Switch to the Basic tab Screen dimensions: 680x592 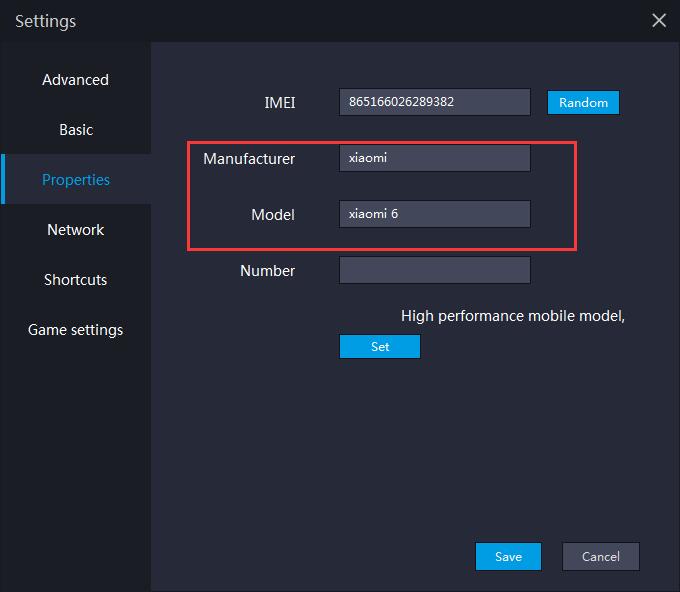(75, 130)
